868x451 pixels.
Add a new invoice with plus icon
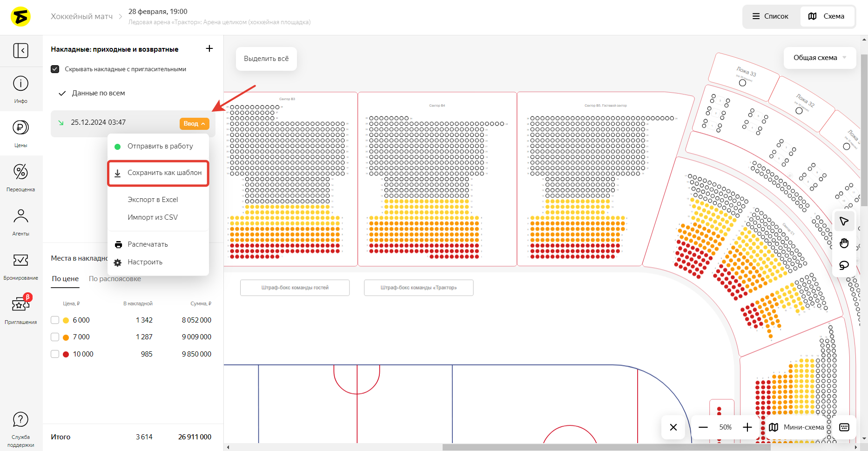(209, 49)
